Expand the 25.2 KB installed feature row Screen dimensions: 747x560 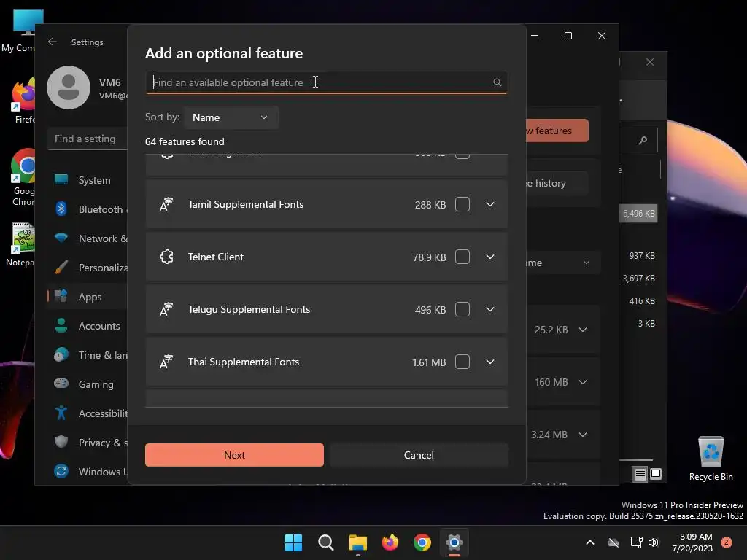pyautogui.click(x=583, y=330)
